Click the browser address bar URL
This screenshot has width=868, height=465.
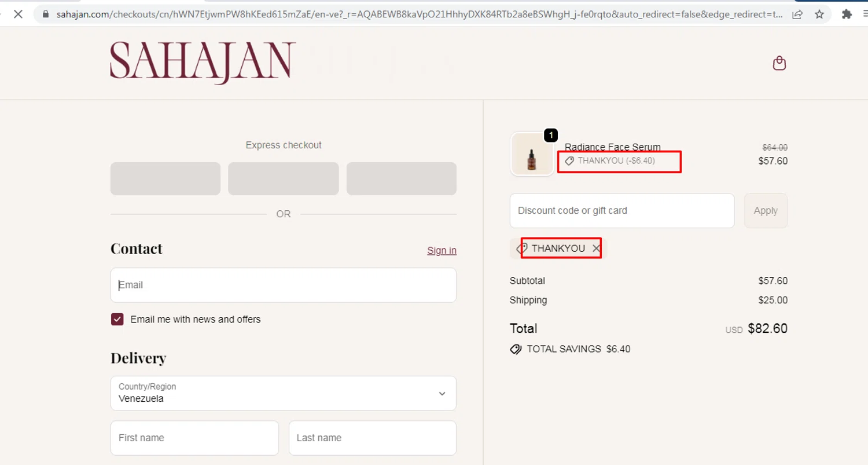pyautogui.click(x=420, y=14)
